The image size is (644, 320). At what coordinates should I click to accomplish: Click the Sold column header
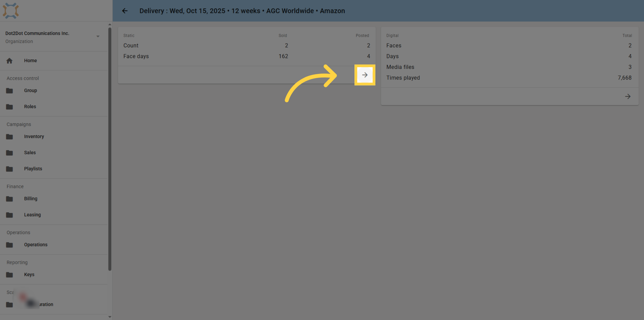coord(283,35)
